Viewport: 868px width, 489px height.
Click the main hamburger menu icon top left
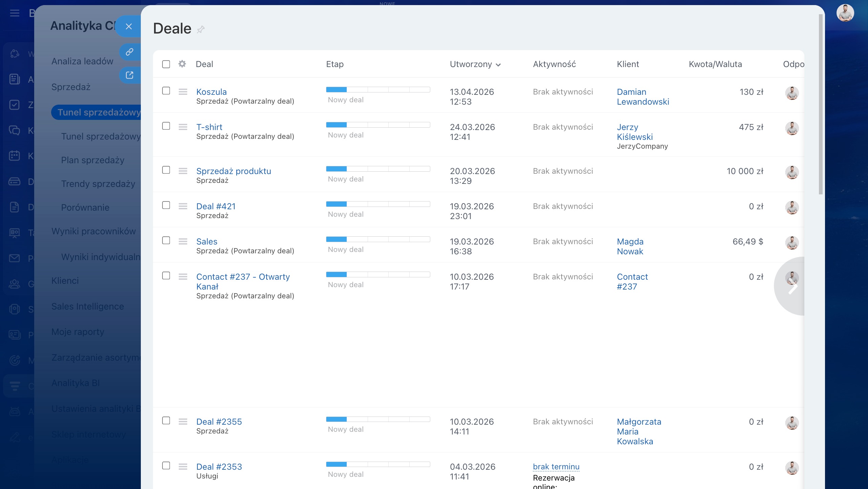(x=15, y=13)
